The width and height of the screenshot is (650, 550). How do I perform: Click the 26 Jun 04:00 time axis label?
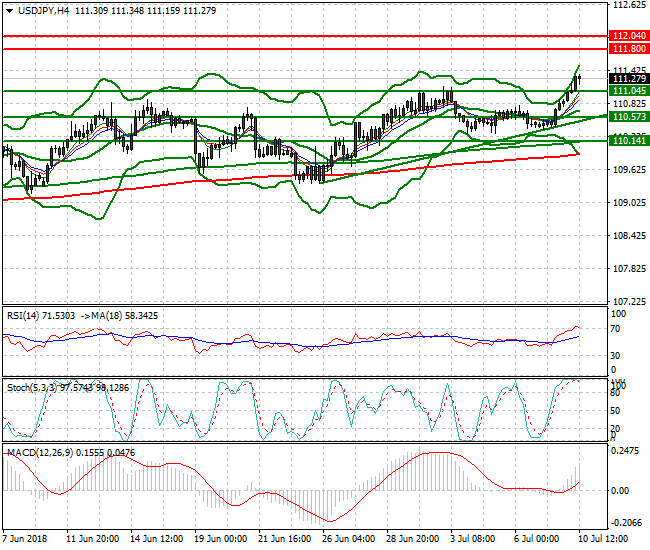[x=349, y=539]
